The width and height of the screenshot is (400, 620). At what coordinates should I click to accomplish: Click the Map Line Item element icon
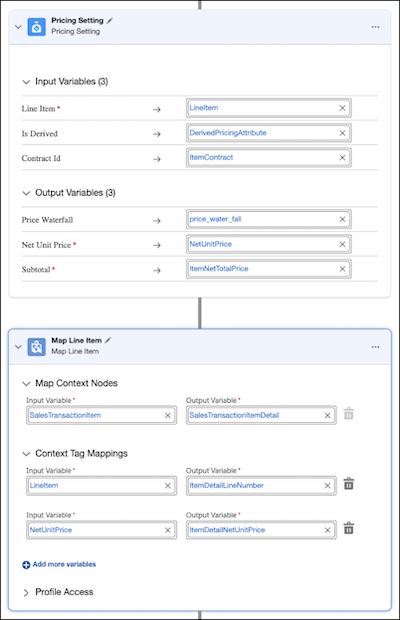(x=36, y=347)
